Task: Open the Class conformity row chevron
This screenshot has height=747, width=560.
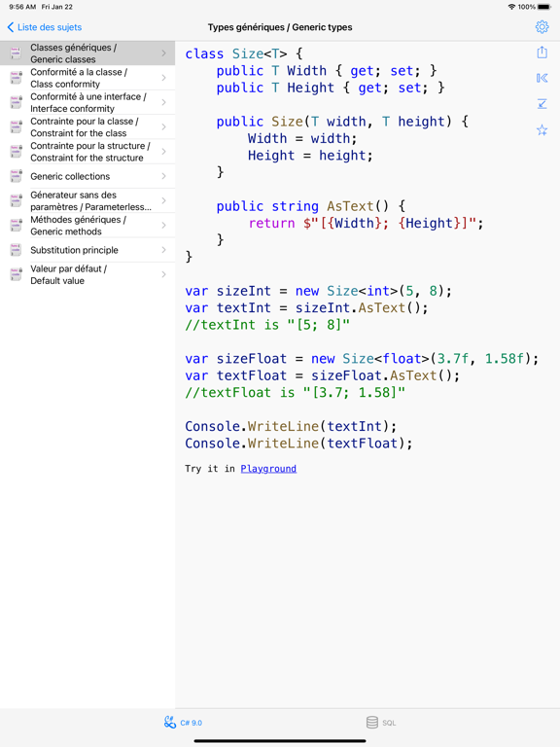Action: coord(163,78)
